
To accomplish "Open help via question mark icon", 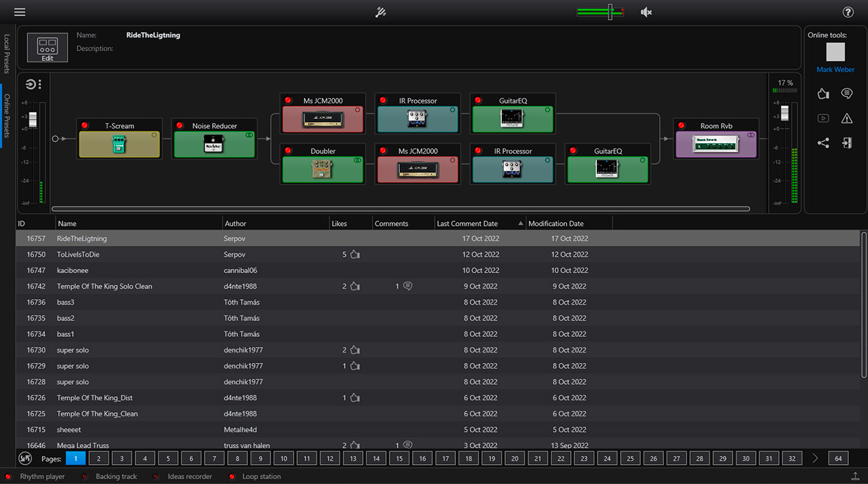I will coord(847,12).
